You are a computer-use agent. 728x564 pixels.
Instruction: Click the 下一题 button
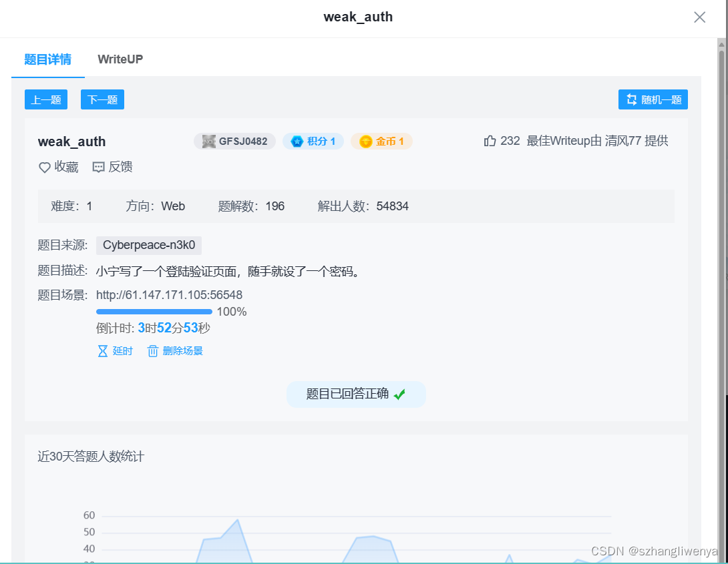tap(102, 99)
